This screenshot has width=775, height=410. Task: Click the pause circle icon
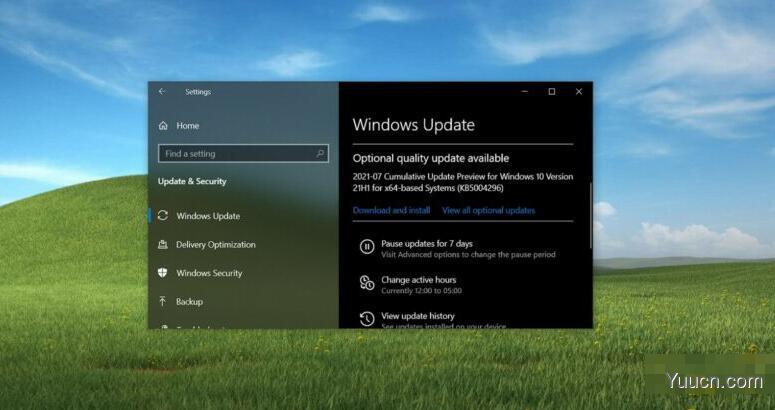click(367, 246)
